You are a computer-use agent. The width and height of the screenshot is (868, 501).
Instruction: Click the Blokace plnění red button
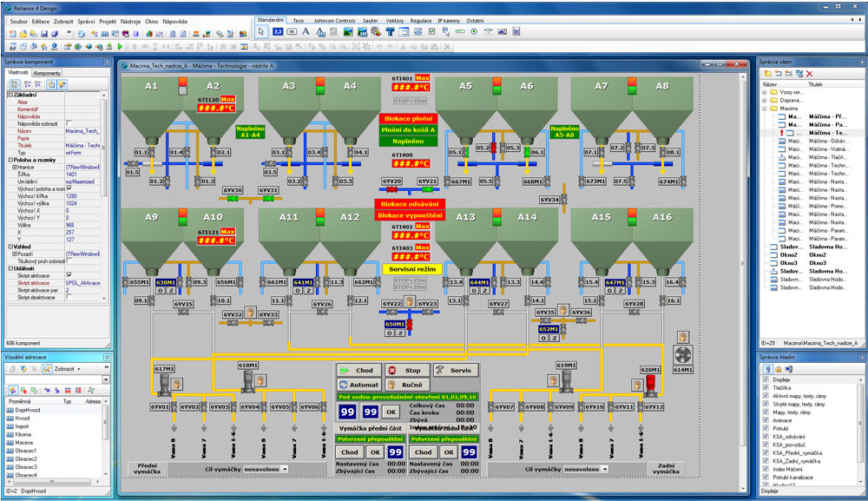click(x=409, y=118)
